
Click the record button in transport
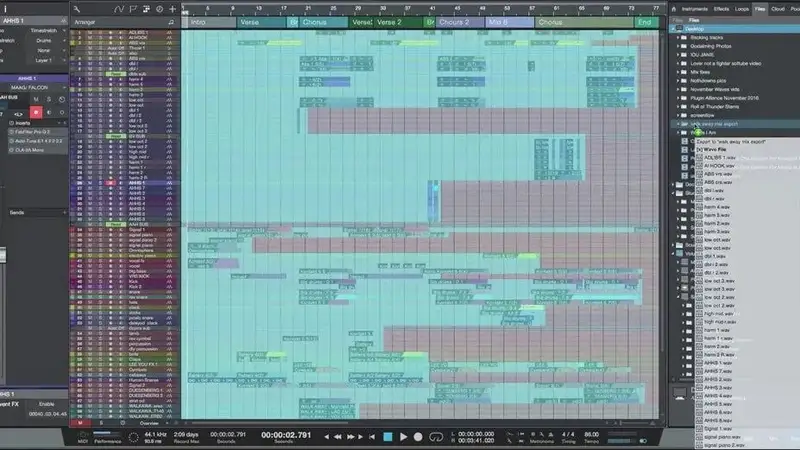click(x=420, y=436)
